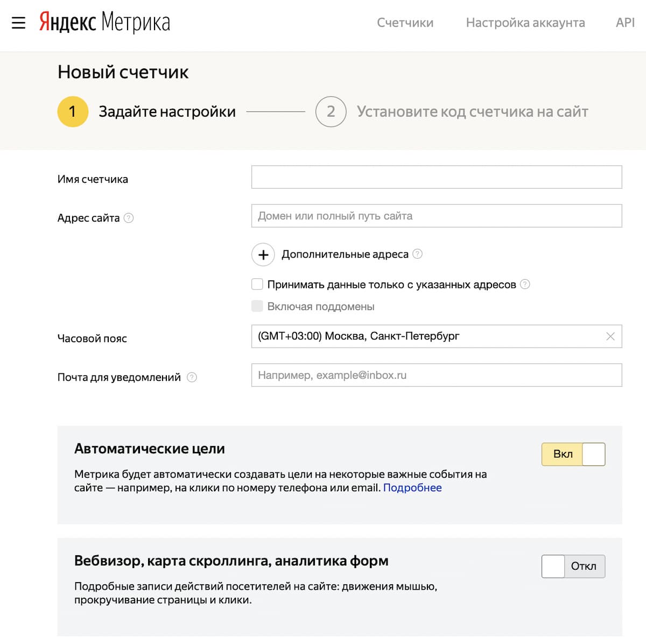Open the help icon beside Дополнительные адреса

[417, 254]
